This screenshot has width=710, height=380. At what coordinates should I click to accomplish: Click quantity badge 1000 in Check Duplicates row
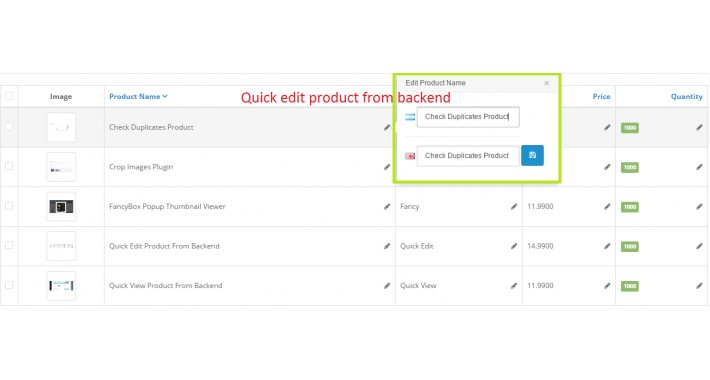coord(630,128)
